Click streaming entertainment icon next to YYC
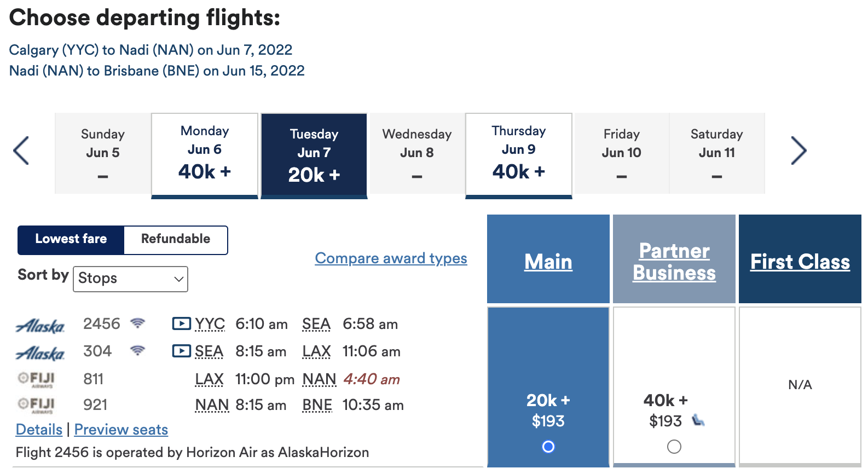Image resolution: width=868 pixels, height=474 pixels. click(181, 323)
